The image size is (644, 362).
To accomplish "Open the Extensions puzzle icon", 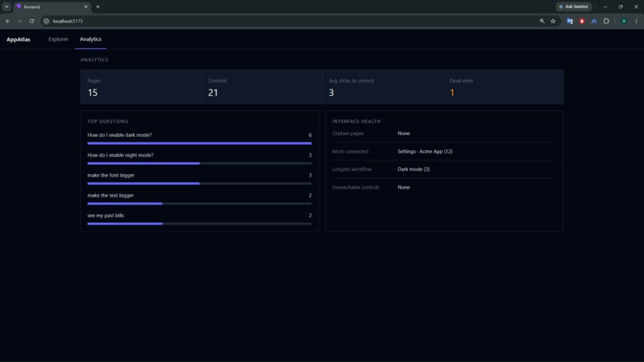I will [x=606, y=21].
